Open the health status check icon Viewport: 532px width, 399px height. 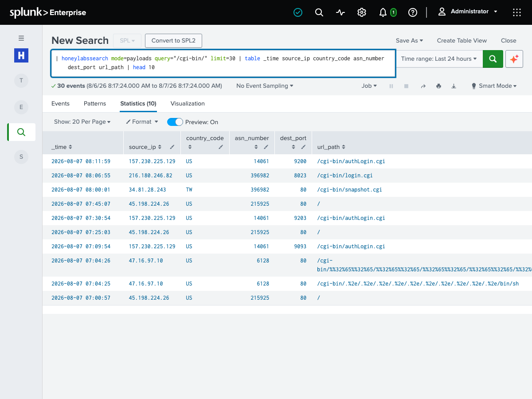coord(298,12)
